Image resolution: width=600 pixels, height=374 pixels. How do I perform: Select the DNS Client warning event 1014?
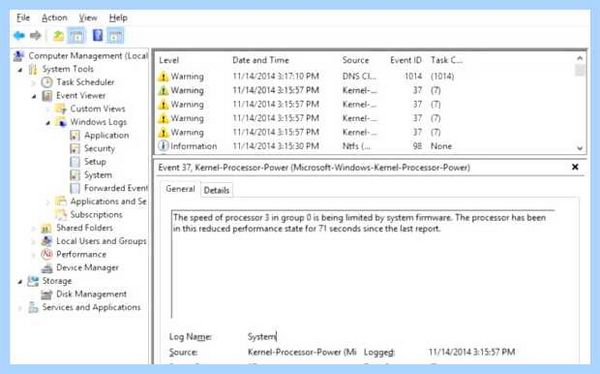365,77
